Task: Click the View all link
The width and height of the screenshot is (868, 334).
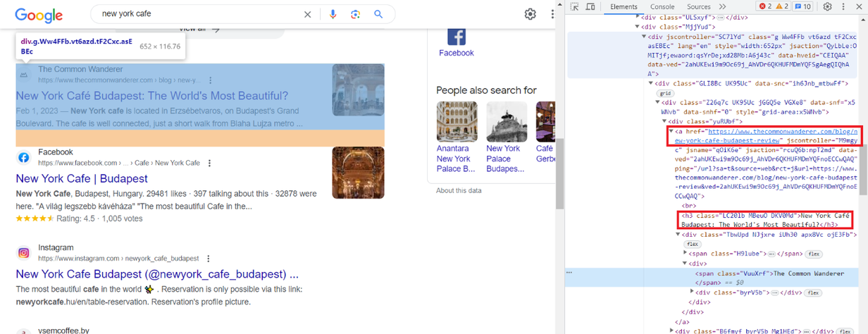Action: 199,30
